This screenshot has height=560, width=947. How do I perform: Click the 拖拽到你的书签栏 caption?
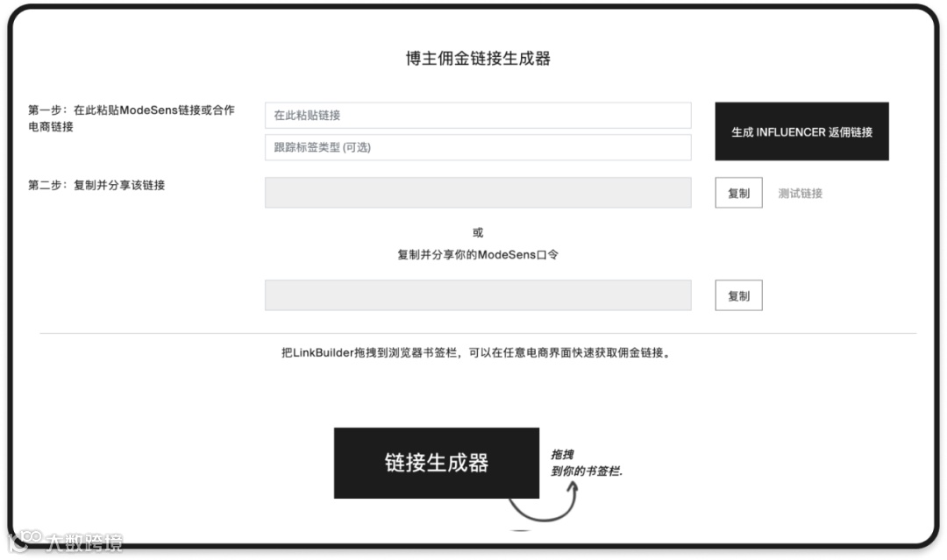(x=586, y=463)
